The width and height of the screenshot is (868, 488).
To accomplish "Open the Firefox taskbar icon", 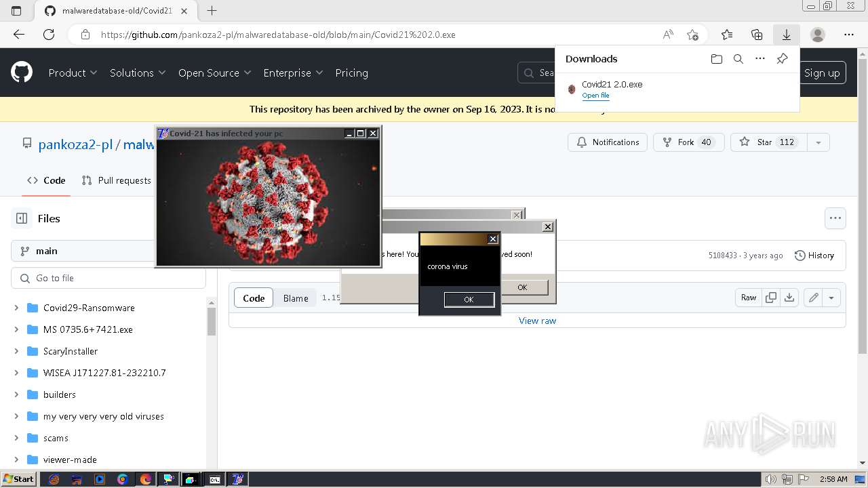I will [146, 479].
